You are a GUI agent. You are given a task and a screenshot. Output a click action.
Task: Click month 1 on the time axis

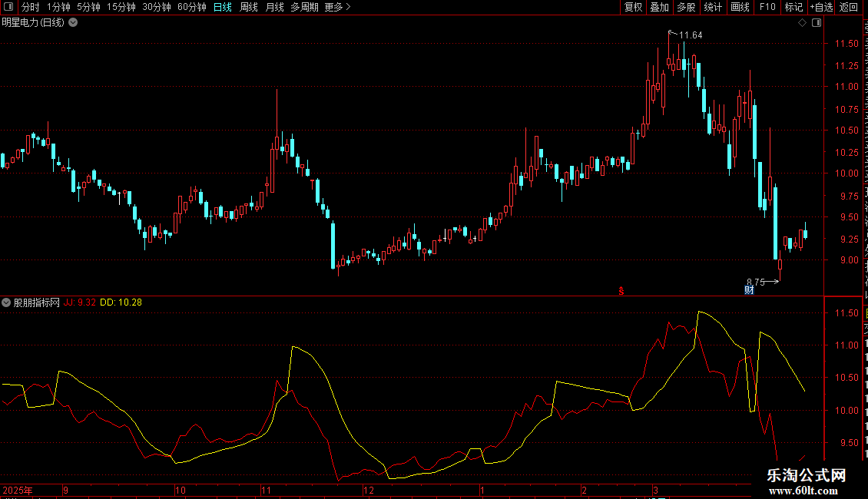[482, 490]
